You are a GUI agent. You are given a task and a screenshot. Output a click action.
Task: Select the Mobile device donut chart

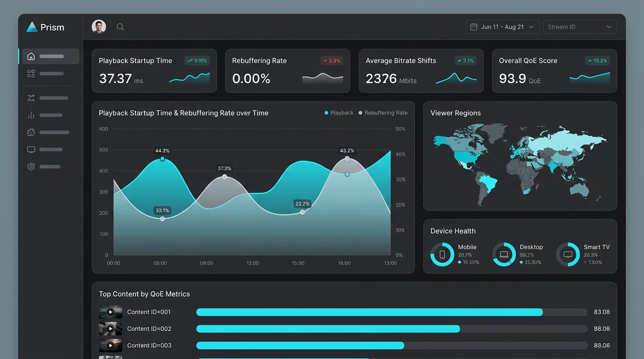tap(442, 254)
